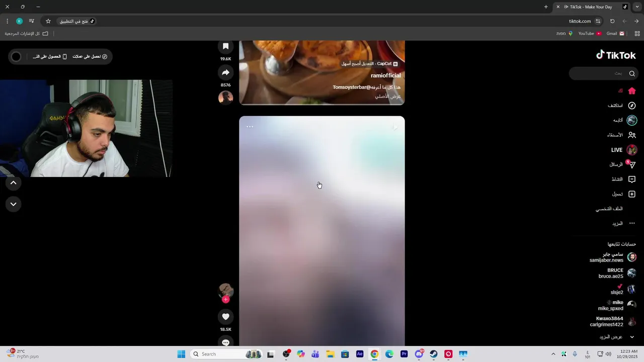Image resolution: width=644 pixels, height=362 pixels.
Task: Open a new browser tab
Action: tap(546, 7)
